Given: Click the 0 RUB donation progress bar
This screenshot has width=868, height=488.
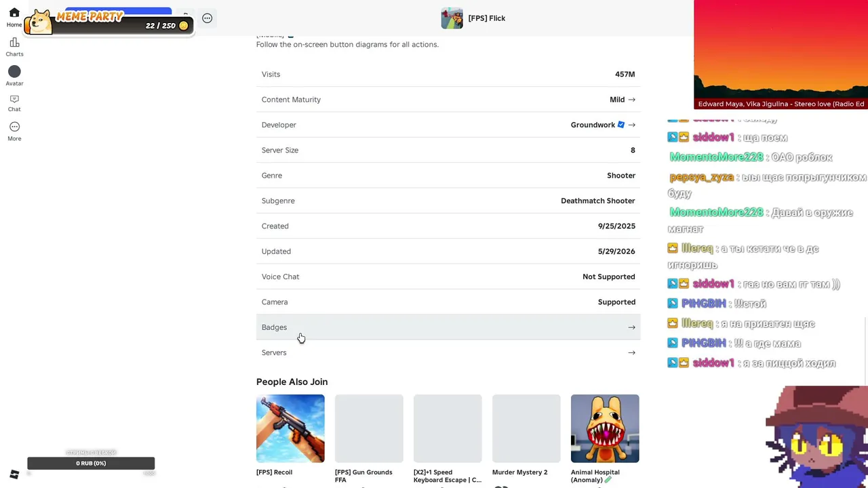Looking at the screenshot, I should (91, 464).
